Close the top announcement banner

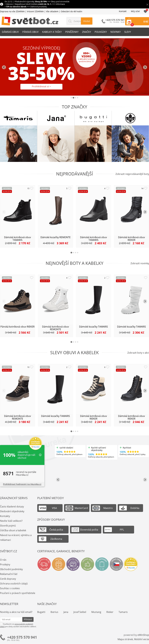click(147, 4)
